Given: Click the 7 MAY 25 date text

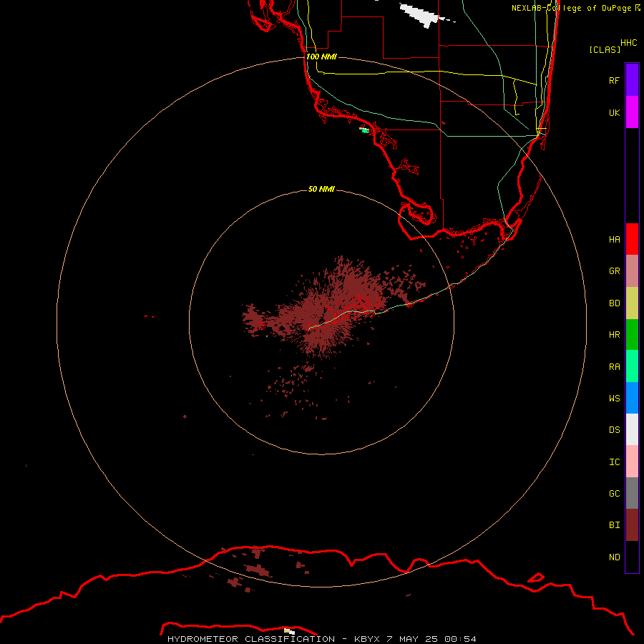Looking at the screenshot, I should [x=412, y=639].
